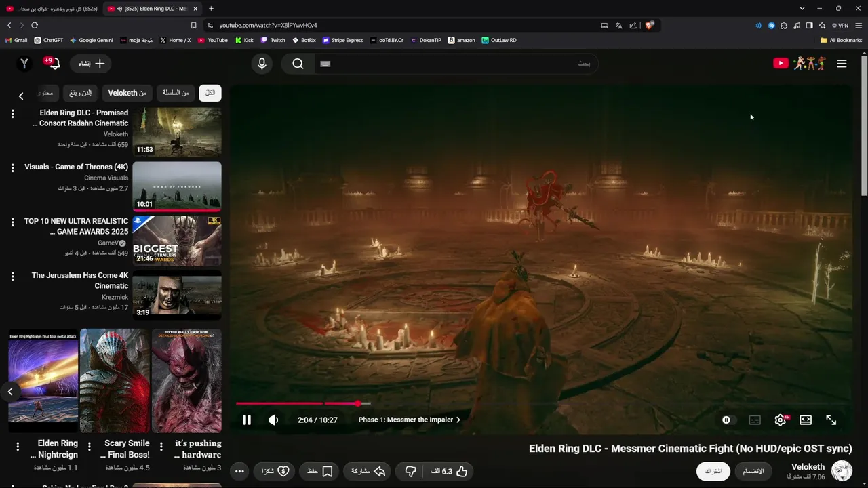Reload the page
The width and height of the screenshot is (868, 488).
[x=35, y=25]
